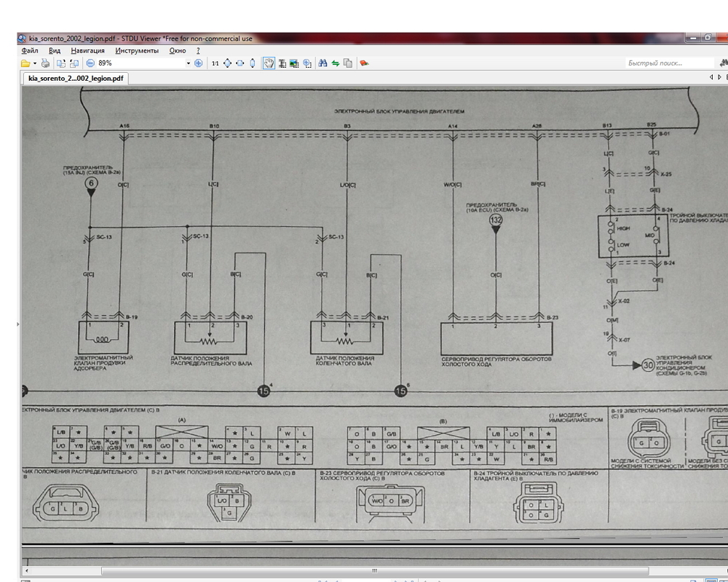The height and width of the screenshot is (582, 728).
Task: Select the kia_sorento_2...002_legion.pdf tab
Action: tap(76, 77)
